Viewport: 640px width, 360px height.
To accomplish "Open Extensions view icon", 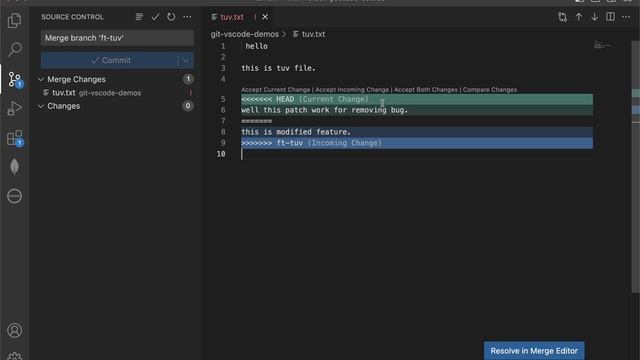I will (15, 138).
